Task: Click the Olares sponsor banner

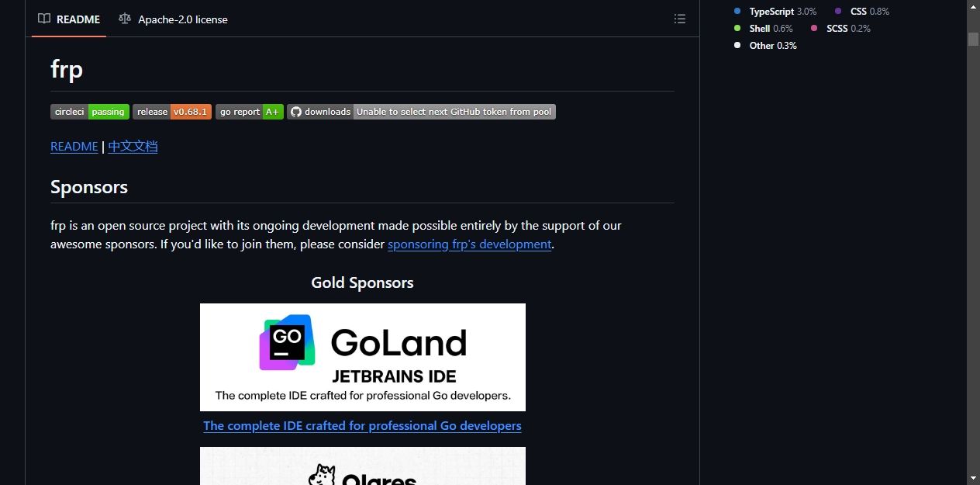Action: 363,466
